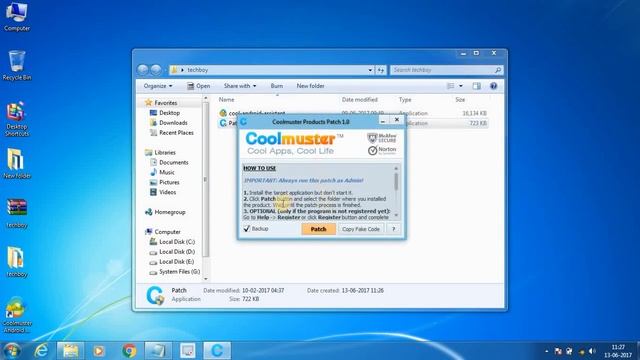The width and height of the screenshot is (640, 360).
Task: Open the view options dropdown arrow
Action: tap(461, 86)
